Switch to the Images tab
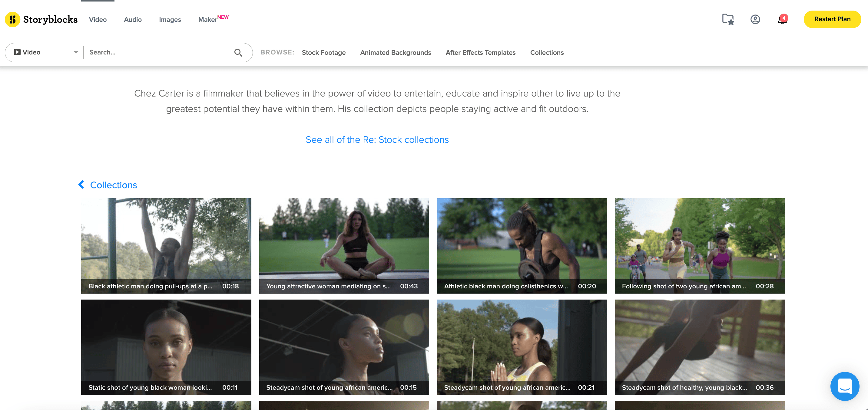This screenshot has height=410, width=868. point(170,20)
